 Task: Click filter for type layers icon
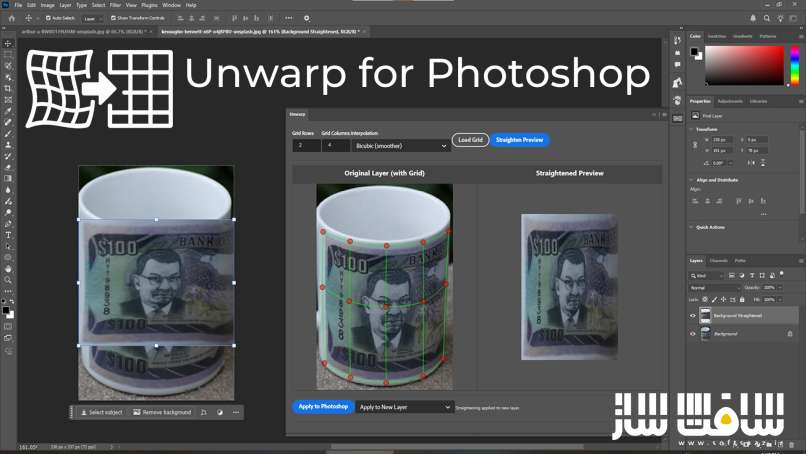click(x=752, y=276)
